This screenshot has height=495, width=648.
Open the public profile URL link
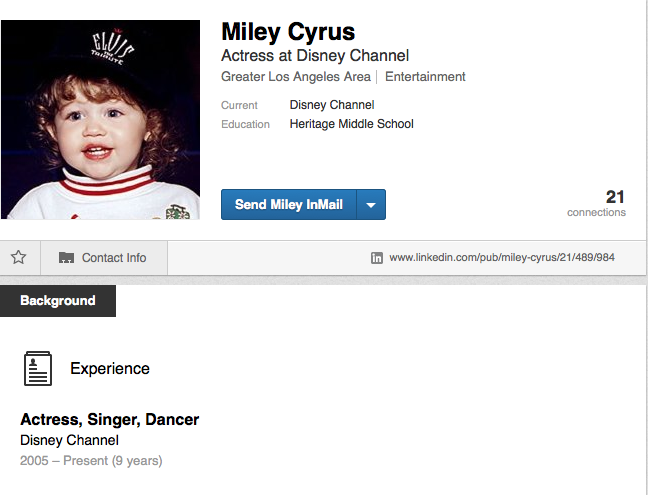click(501, 258)
